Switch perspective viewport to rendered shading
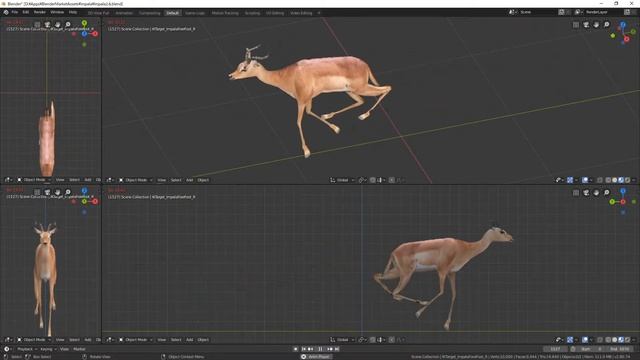This screenshot has height=360, width=640. [627, 180]
